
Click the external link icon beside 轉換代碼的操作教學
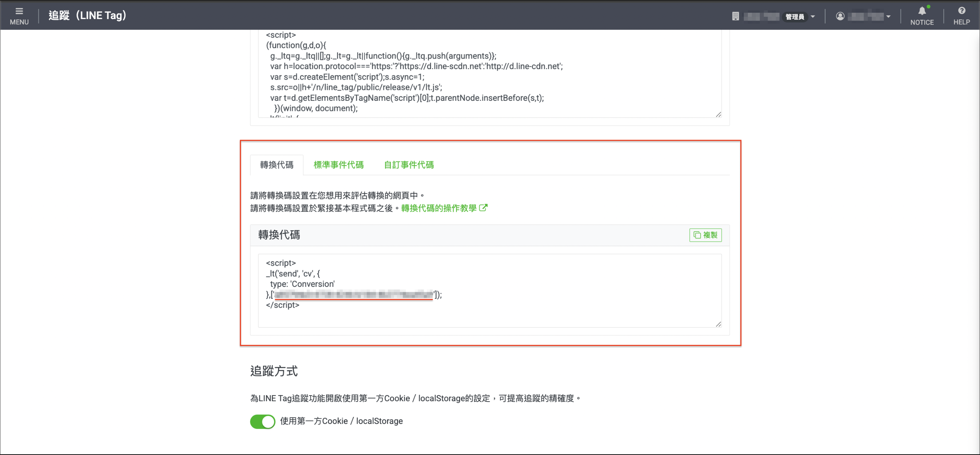(x=483, y=208)
